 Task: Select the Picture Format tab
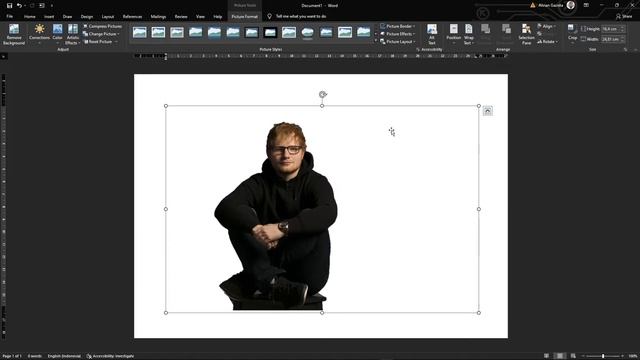pyautogui.click(x=244, y=16)
